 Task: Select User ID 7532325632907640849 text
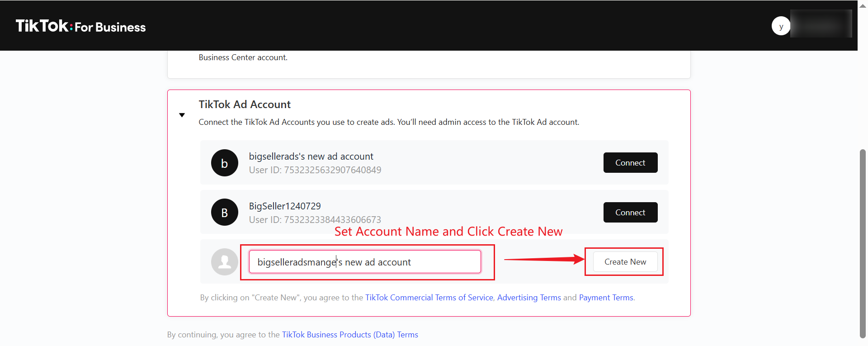315,170
